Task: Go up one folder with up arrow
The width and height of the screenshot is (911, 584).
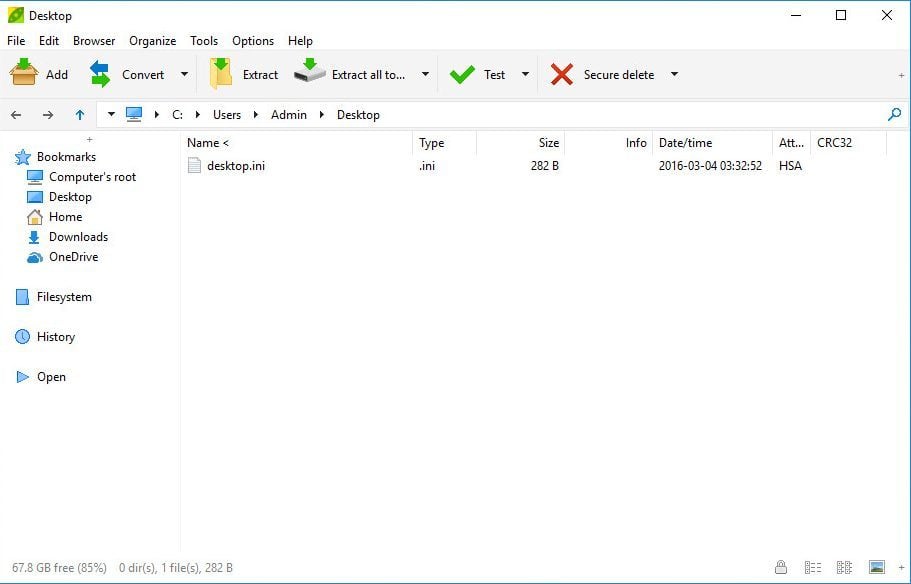Action: click(x=80, y=115)
